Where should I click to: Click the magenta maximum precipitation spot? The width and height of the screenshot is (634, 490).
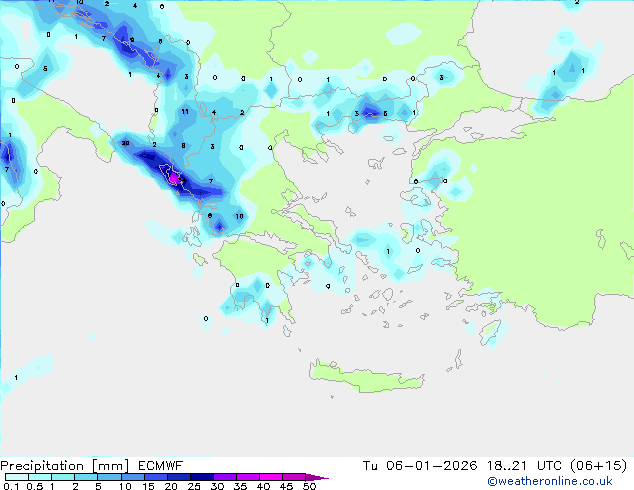(174, 177)
